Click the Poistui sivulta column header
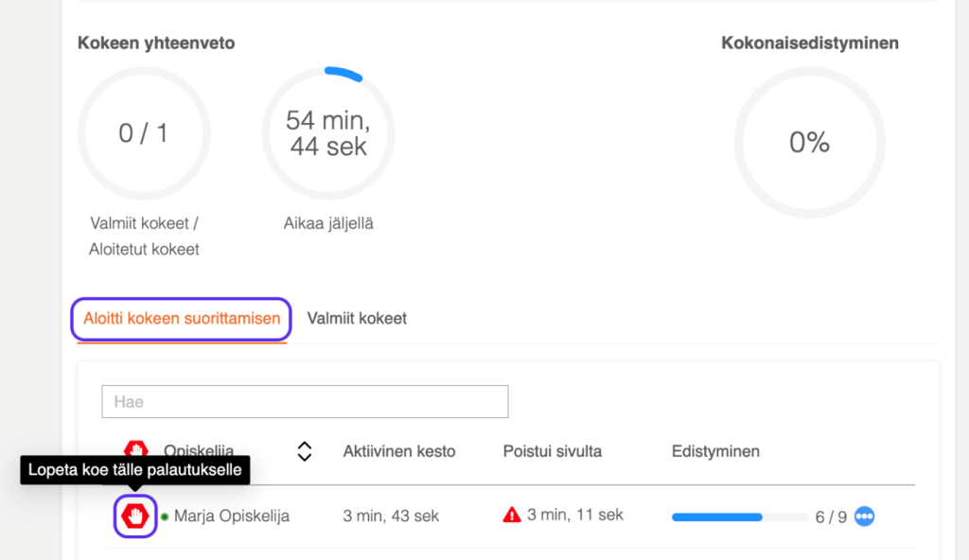 [x=553, y=451]
